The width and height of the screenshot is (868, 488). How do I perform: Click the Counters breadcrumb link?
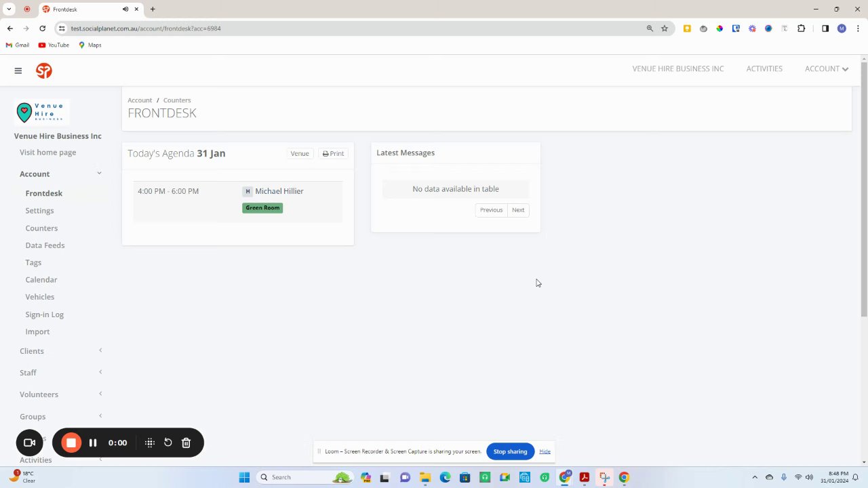177,100
